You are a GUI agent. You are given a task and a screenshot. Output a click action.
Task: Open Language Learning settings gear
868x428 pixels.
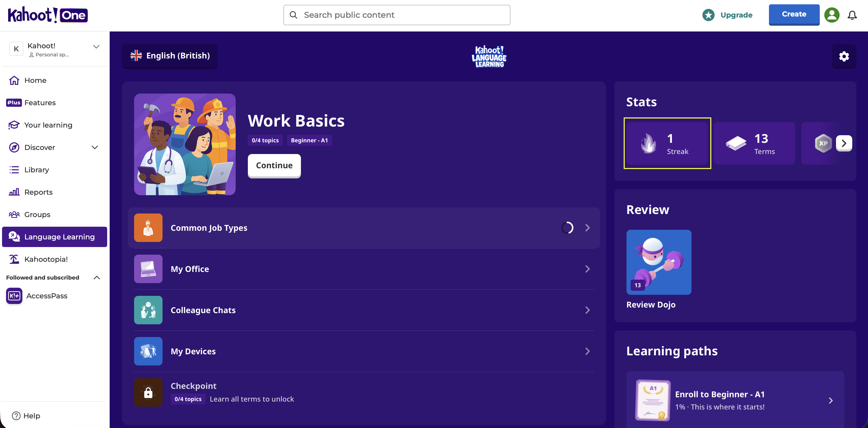pos(844,56)
